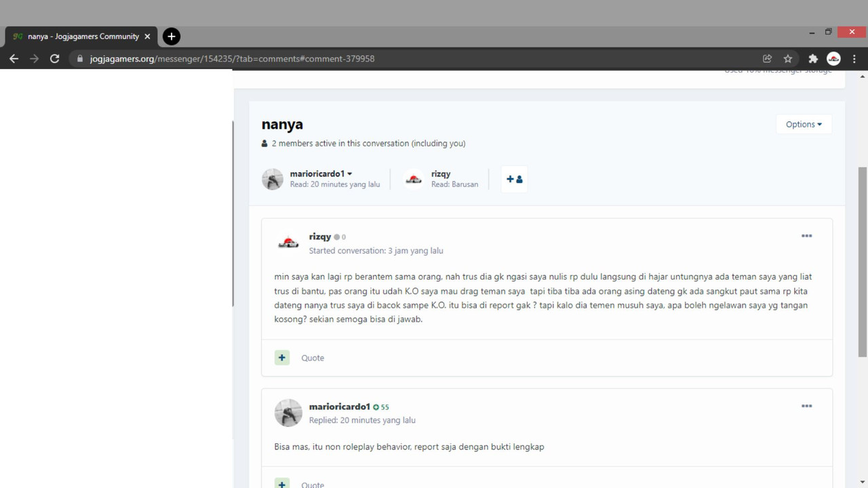This screenshot has height=488, width=868.
Task: Reload the page with refresh icon
Action: (x=55, y=59)
